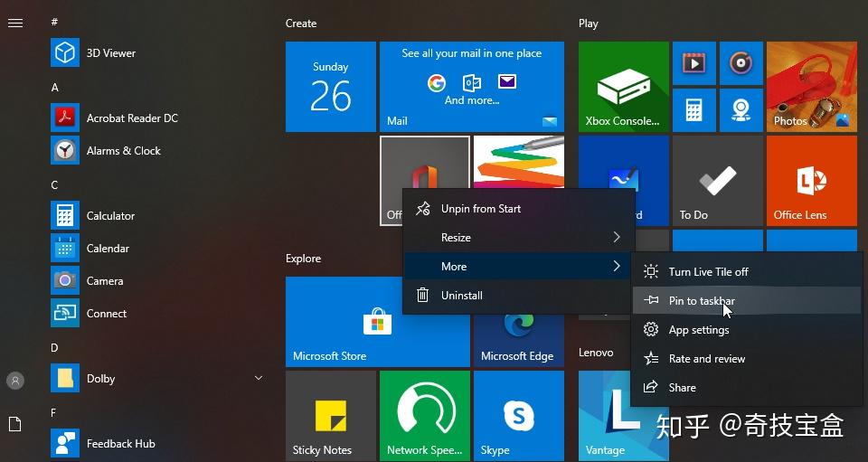Choose Rate and review
The image size is (868, 462).
(747, 359)
